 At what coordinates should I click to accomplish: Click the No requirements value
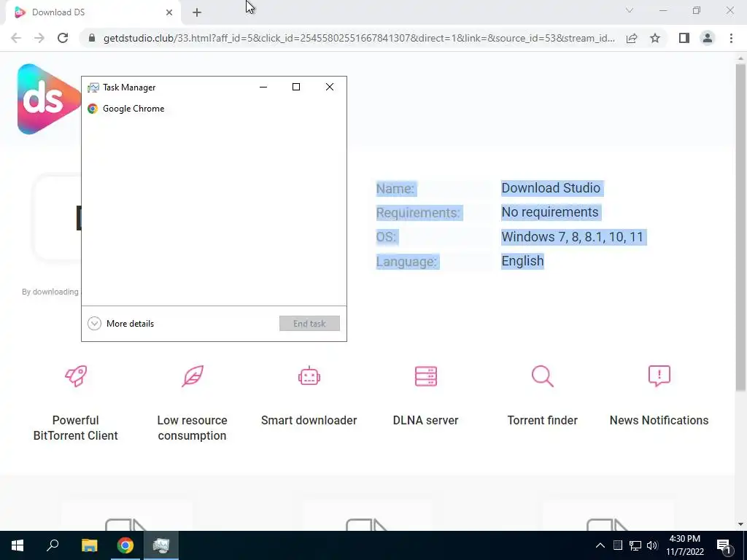coord(550,212)
